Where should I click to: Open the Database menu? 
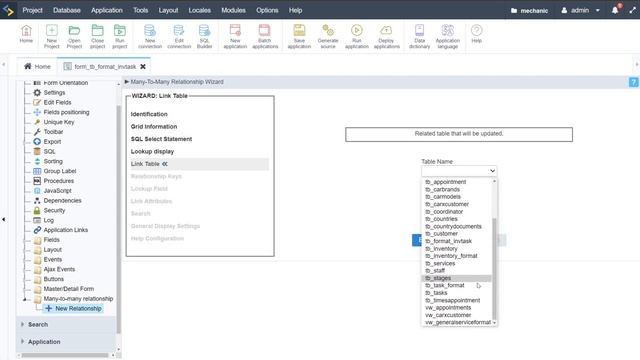point(67,10)
